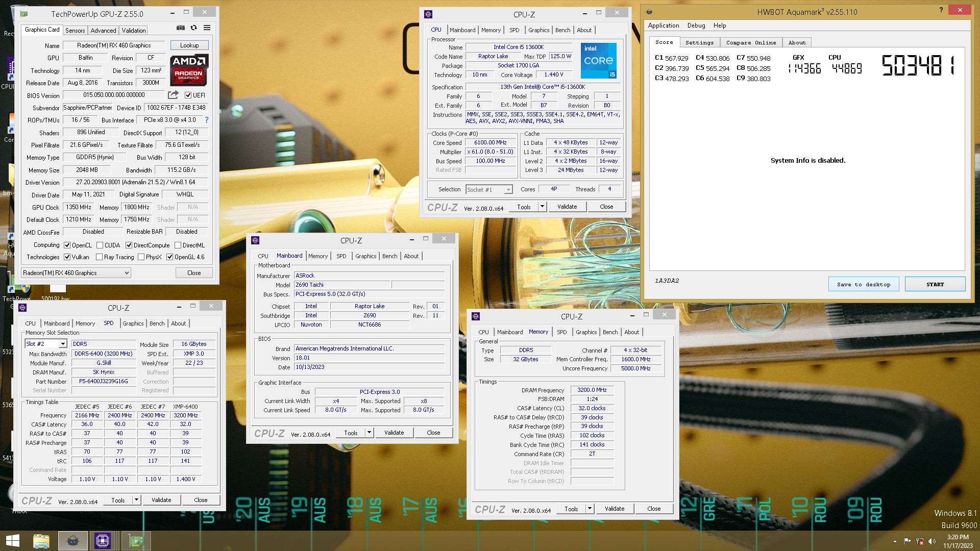The image size is (980, 551).
Task: Open the GPU-Z hamburger menu
Action: coord(207,28)
